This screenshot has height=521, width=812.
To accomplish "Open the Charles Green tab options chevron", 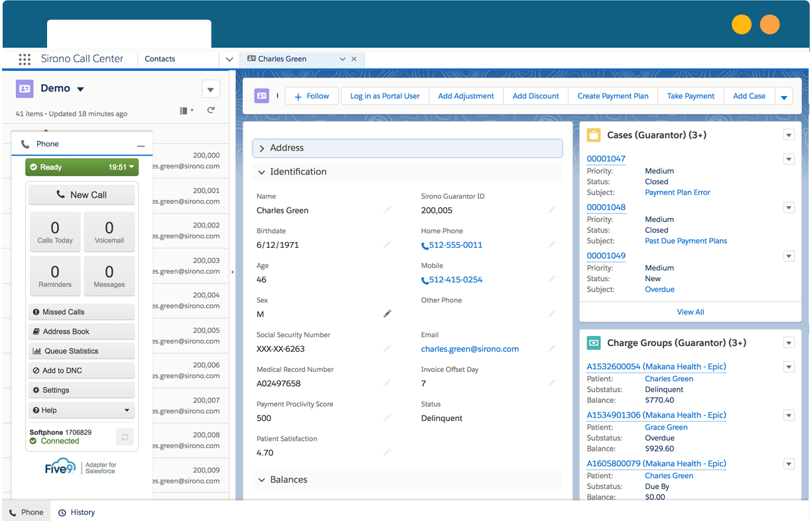I will click(342, 59).
